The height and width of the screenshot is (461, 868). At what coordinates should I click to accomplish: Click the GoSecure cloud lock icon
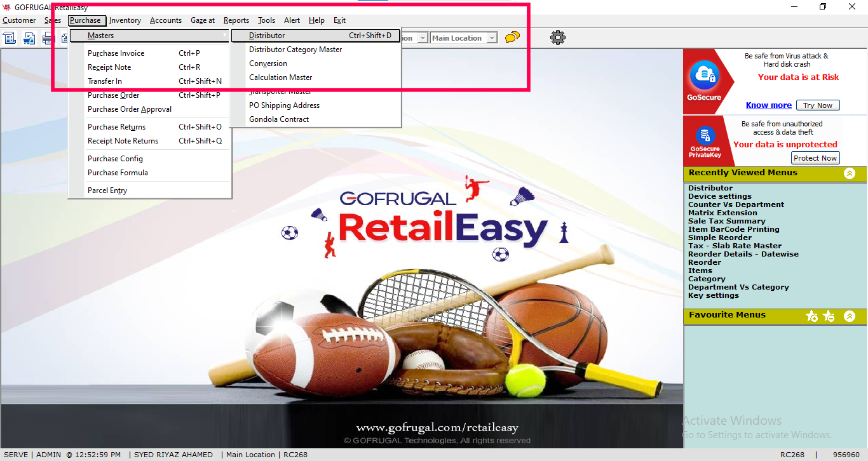click(704, 76)
